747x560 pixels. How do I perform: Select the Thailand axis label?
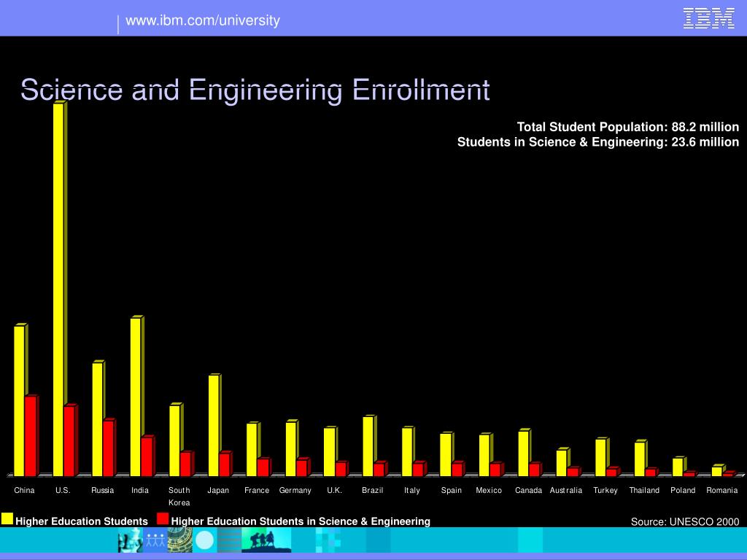click(644, 490)
